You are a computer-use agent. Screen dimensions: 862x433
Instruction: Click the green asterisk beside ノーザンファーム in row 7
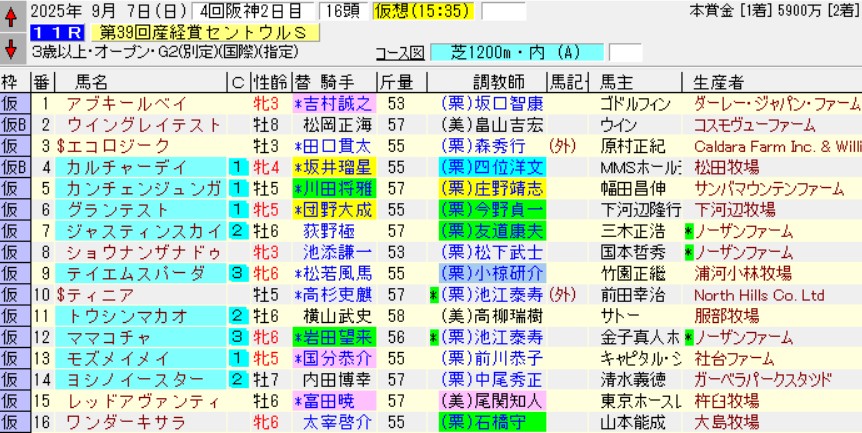[x=688, y=230]
